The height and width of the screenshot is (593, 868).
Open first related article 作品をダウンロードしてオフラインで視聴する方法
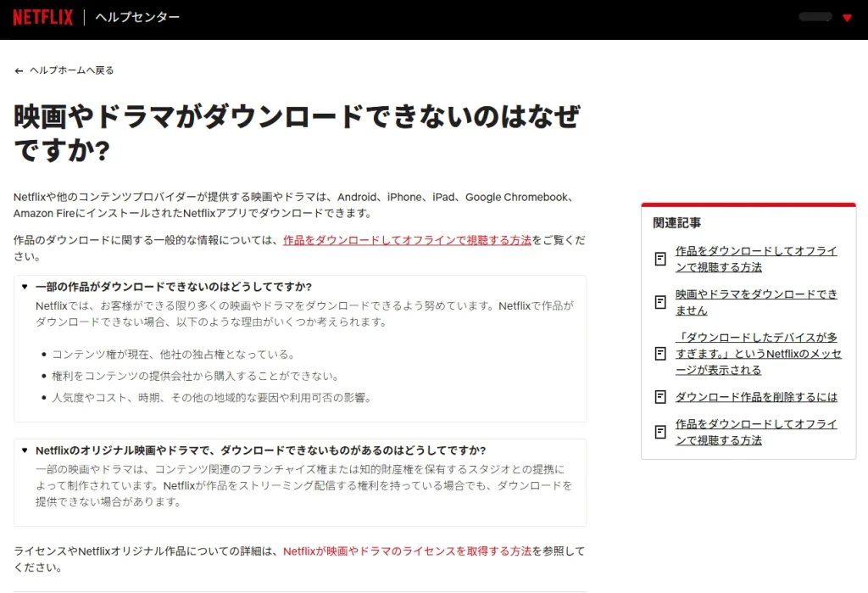[x=756, y=259]
